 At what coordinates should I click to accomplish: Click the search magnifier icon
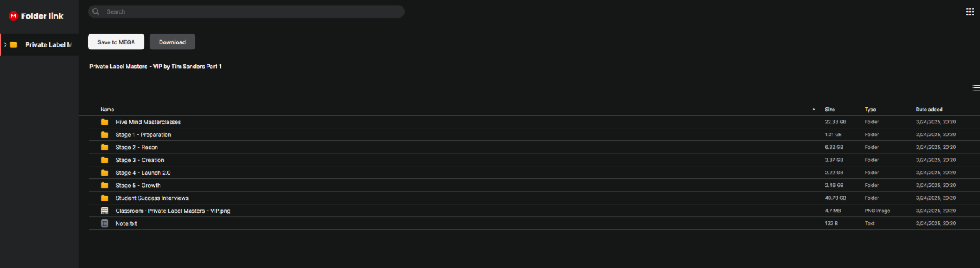pyautogui.click(x=96, y=11)
